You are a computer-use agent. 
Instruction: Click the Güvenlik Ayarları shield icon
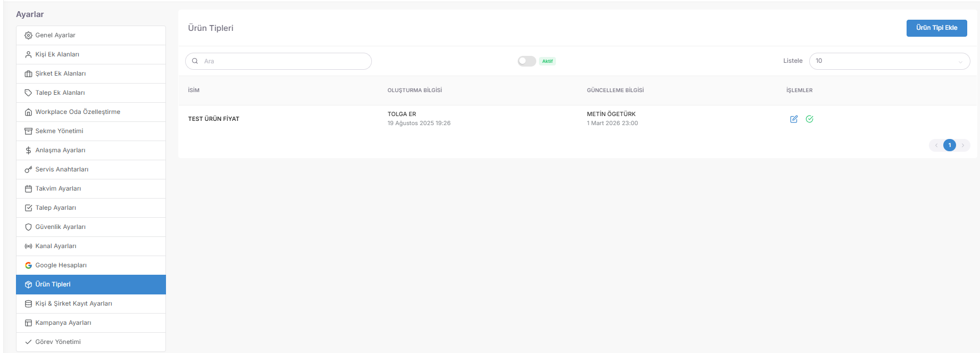pyautogui.click(x=28, y=227)
